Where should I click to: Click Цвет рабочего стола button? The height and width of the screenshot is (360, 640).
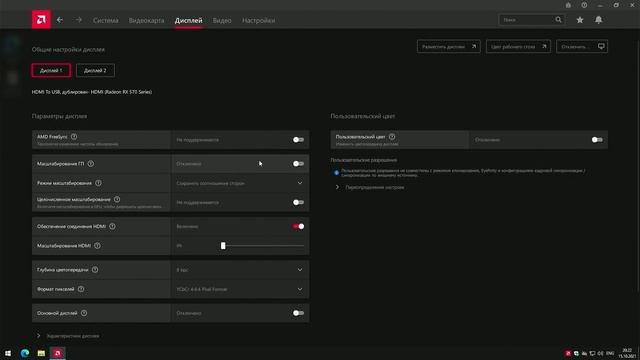pos(518,47)
